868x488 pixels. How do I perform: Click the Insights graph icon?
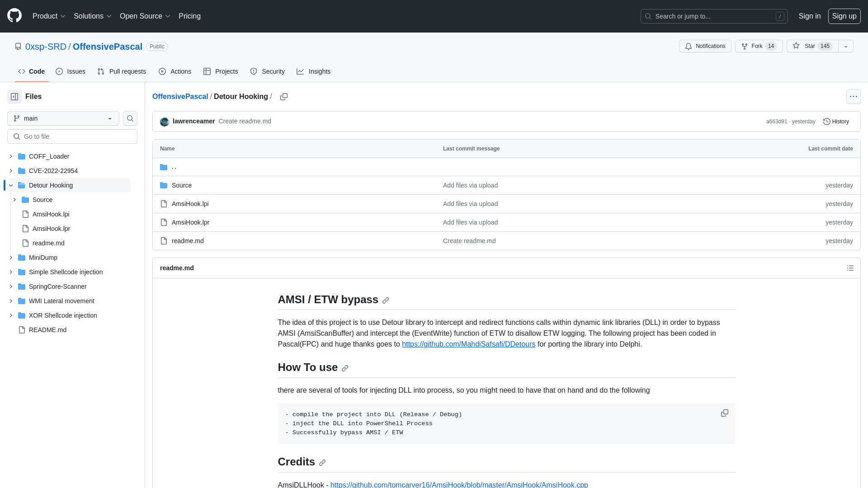pos(301,71)
